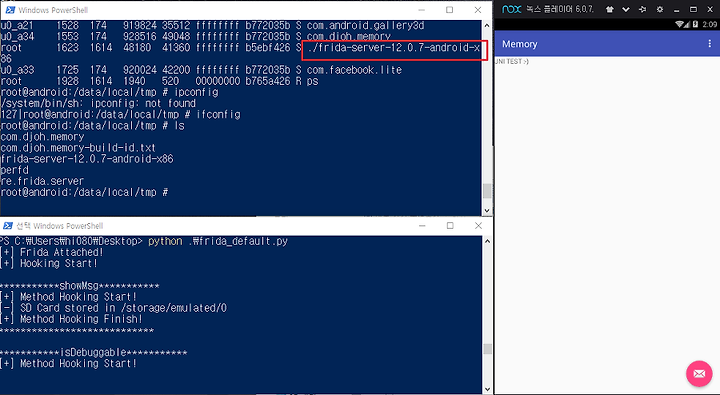Click 'frida-server-12.0.7-android-x86' in ls output

(87, 159)
